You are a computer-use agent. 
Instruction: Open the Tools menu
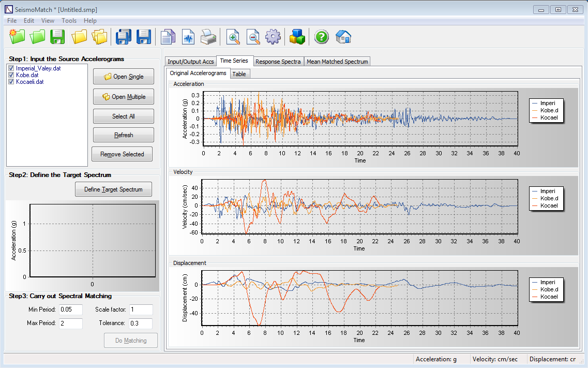click(69, 21)
